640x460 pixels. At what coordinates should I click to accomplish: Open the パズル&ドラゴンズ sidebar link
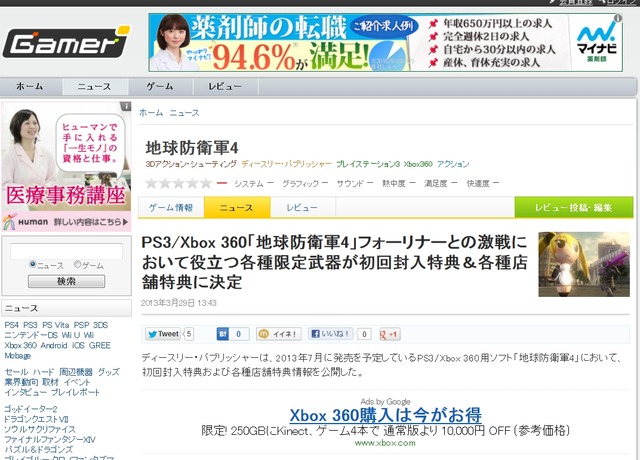[x=38, y=449]
